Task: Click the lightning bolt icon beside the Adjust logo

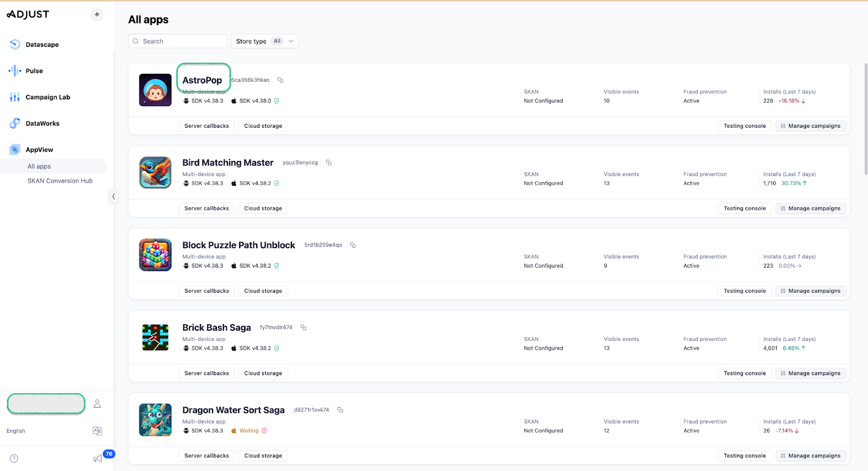Action: tap(97, 15)
